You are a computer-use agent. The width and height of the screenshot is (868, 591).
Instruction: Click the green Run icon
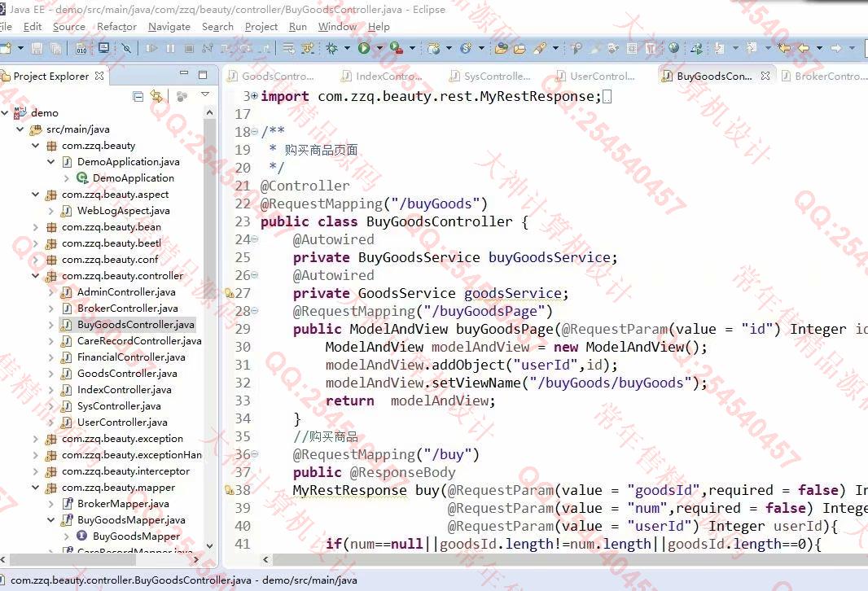pyautogui.click(x=364, y=49)
